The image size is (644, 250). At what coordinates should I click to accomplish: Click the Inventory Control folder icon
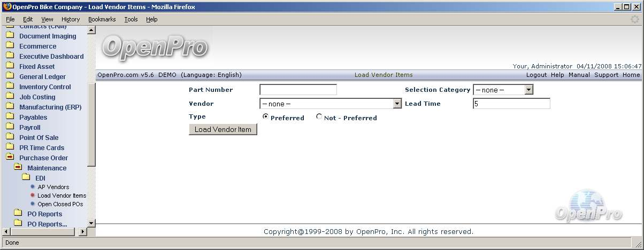click(10, 87)
